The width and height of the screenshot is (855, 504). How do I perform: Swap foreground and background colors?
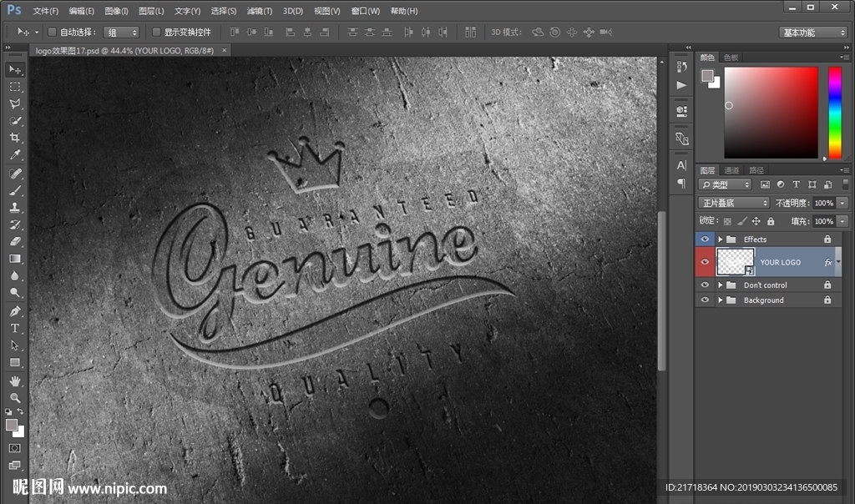tap(20, 412)
